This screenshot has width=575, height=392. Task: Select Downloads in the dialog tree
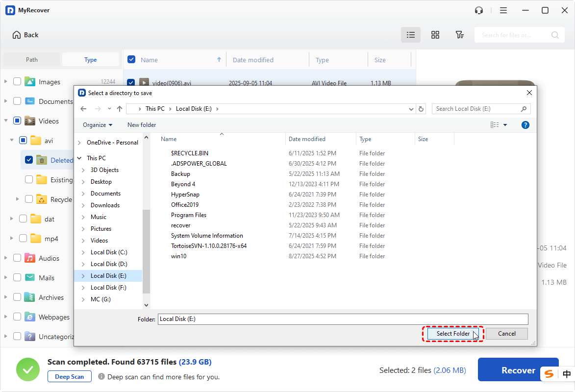tap(105, 205)
